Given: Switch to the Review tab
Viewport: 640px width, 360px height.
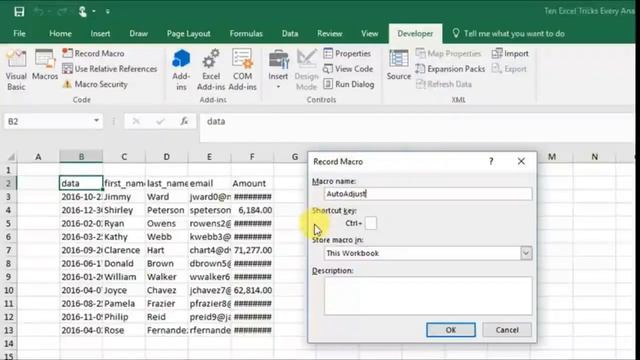Looking at the screenshot, I should [330, 33].
